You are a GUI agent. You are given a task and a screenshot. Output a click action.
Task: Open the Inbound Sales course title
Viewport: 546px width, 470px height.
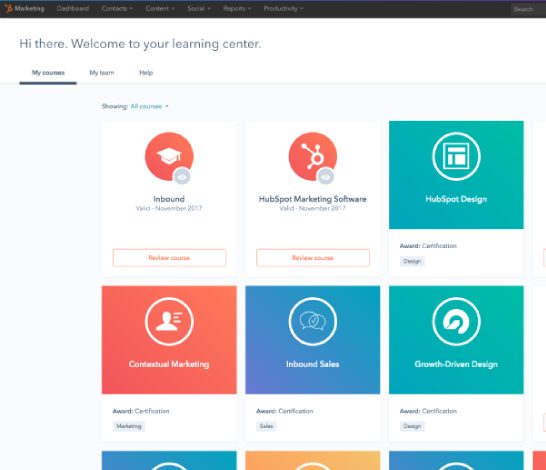pyautogui.click(x=312, y=364)
